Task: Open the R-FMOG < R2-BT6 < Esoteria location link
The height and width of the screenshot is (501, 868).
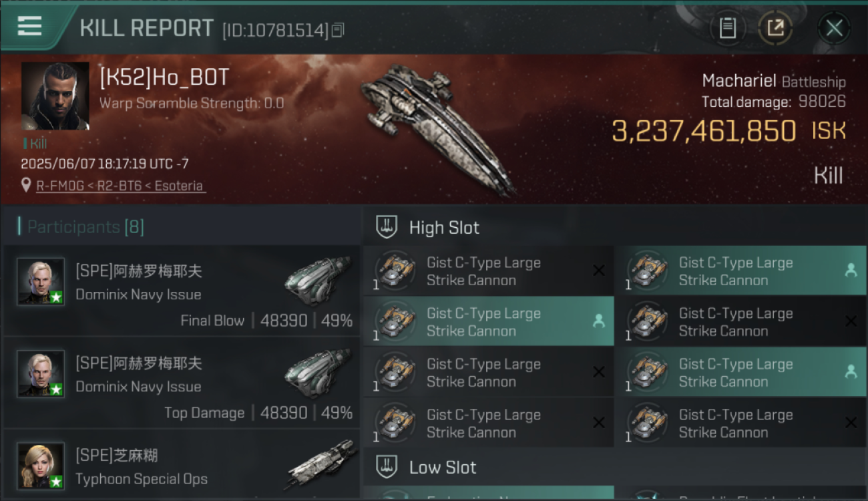Action: (x=120, y=186)
